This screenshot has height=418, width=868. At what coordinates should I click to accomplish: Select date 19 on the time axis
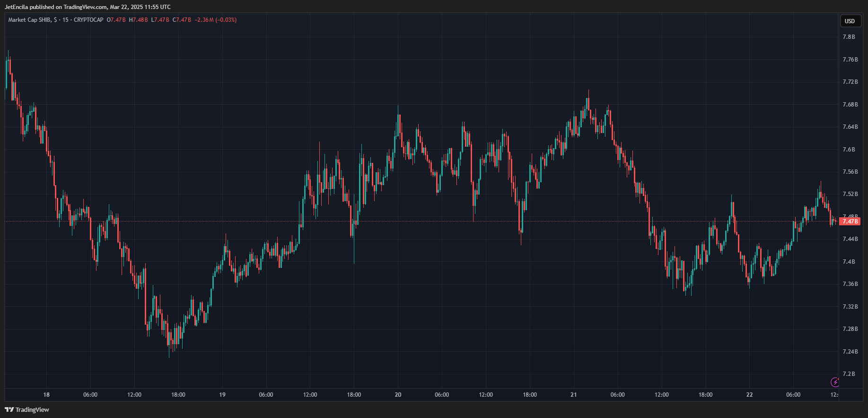pyautogui.click(x=222, y=395)
